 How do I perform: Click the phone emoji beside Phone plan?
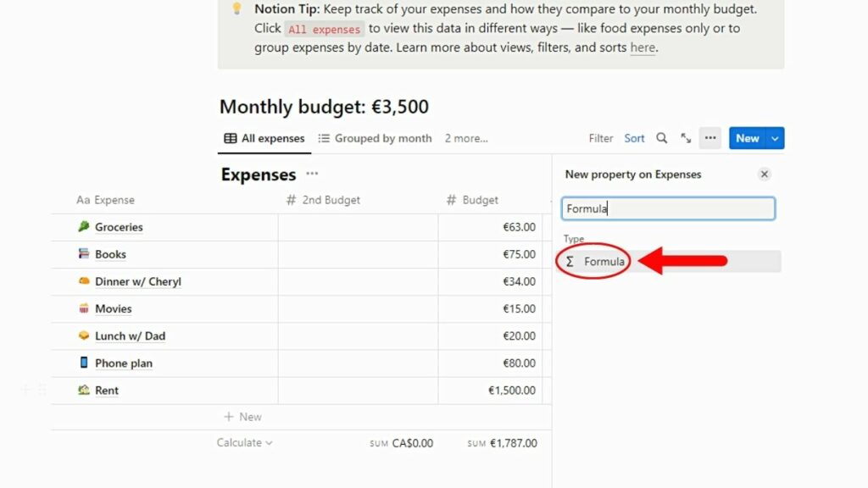tap(84, 363)
